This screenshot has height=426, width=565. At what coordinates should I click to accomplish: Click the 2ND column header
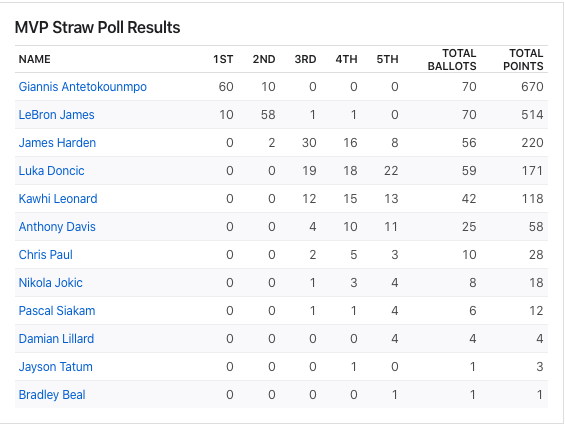click(x=264, y=59)
